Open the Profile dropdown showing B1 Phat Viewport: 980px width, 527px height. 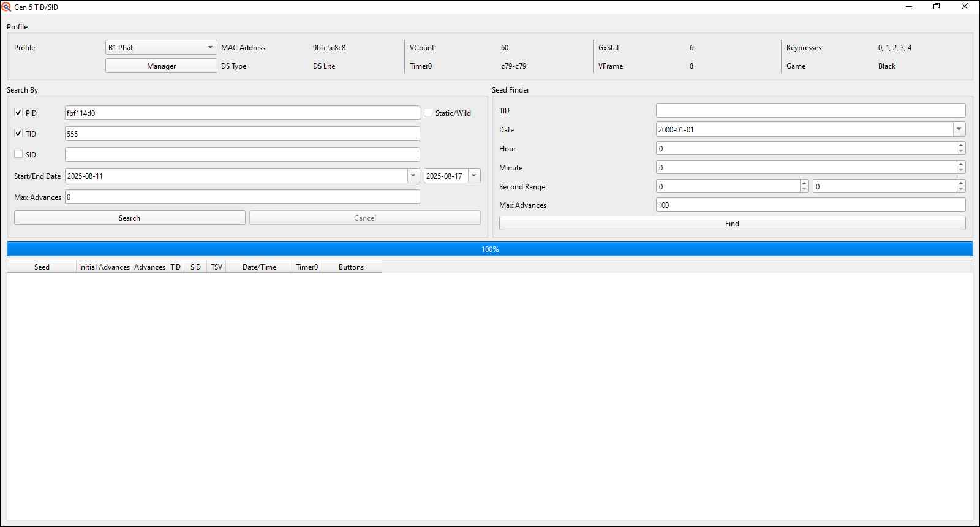point(161,48)
